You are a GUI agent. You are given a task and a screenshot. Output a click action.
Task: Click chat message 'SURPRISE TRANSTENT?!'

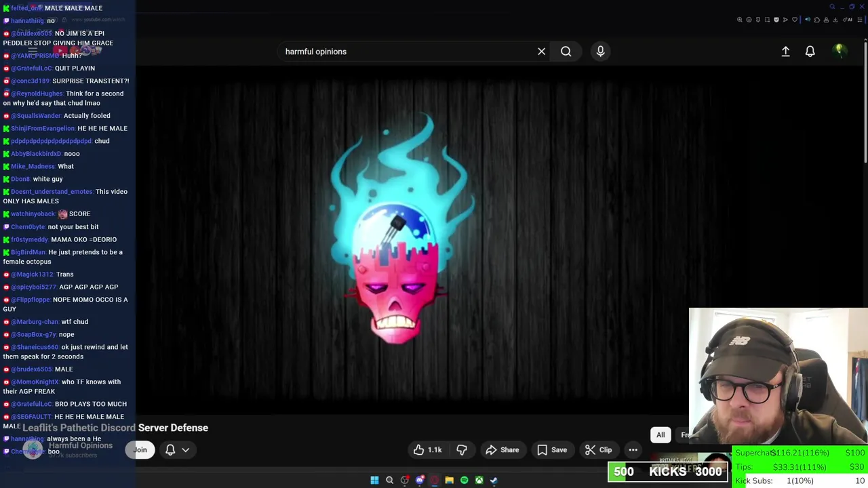90,81
